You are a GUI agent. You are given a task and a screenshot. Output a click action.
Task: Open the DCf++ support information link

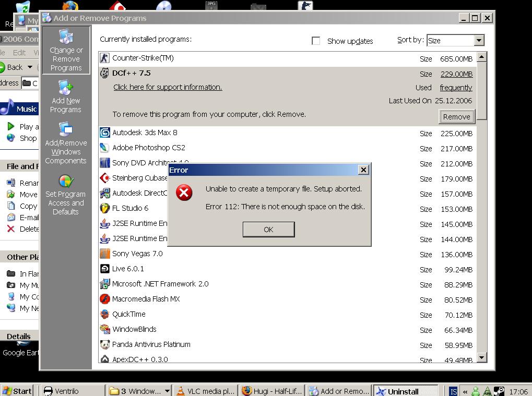click(x=168, y=87)
